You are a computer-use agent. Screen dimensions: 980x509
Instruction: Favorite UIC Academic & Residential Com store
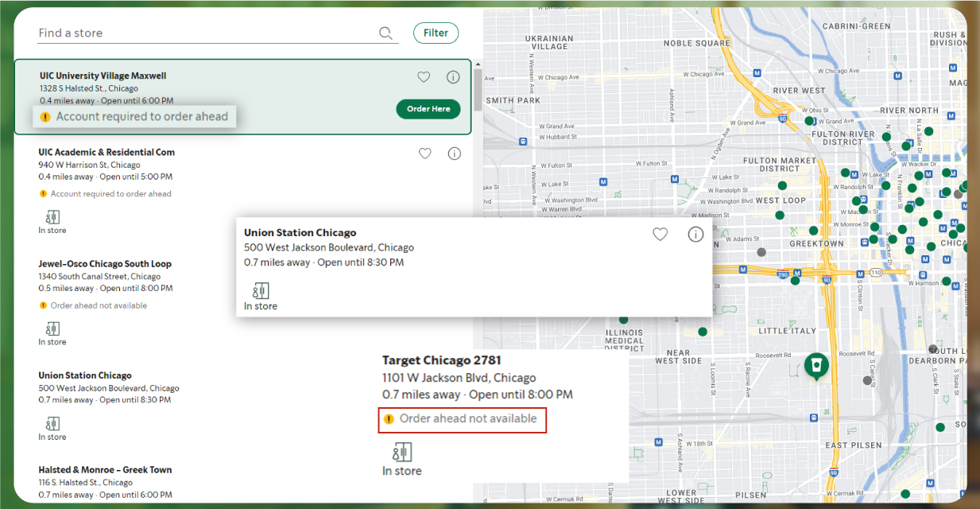coord(425,153)
